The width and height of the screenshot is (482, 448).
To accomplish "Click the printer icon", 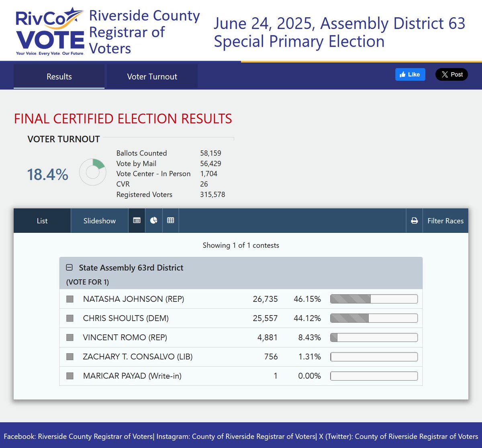I will [414, 220].
